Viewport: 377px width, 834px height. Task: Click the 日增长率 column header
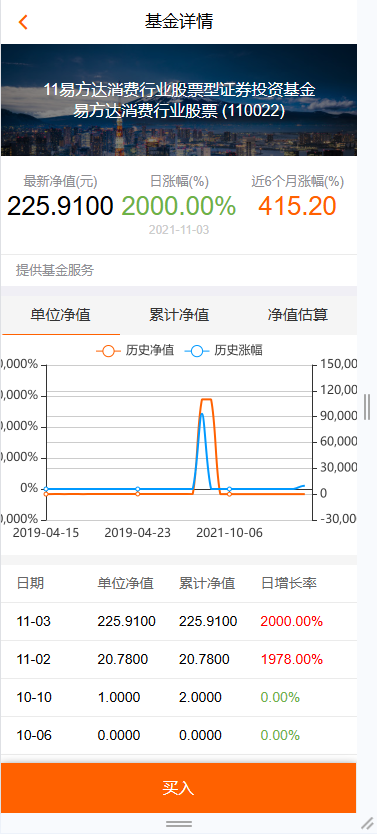coord(289,583)
